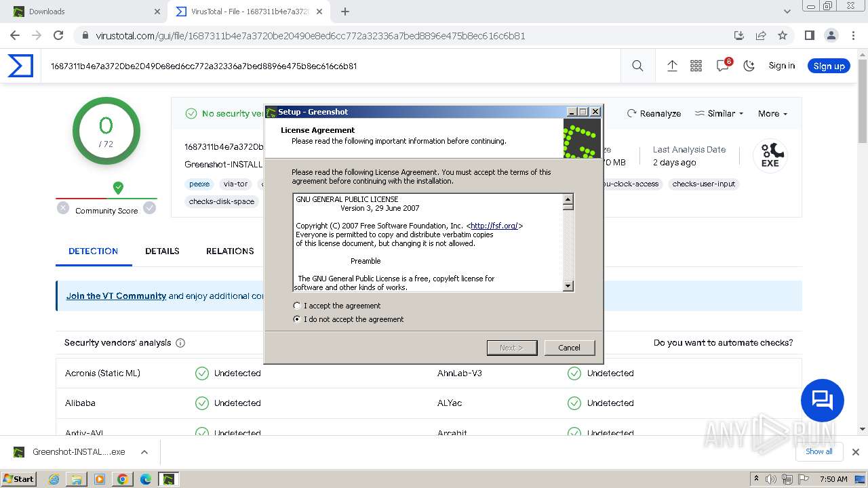Switch to the DETAILS tab
Viewport: 868px width, 488px height.
(162, 251)
